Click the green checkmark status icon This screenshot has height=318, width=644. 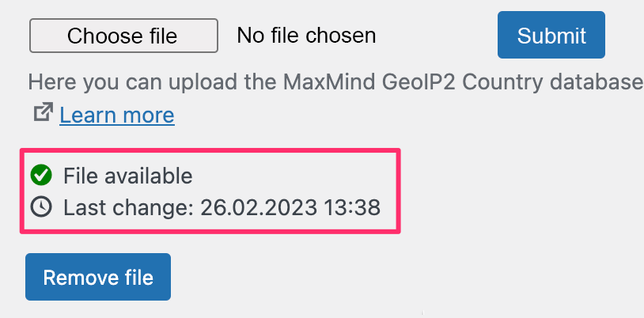[x=41, y=176]
